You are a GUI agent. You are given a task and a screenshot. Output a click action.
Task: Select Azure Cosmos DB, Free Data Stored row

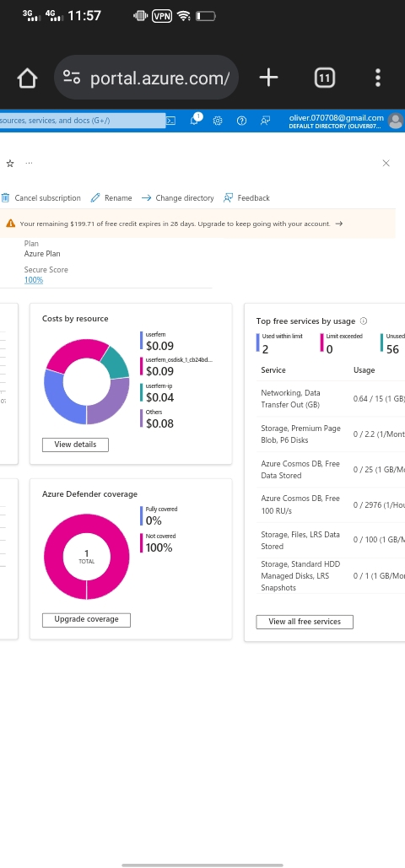(330, 469)
